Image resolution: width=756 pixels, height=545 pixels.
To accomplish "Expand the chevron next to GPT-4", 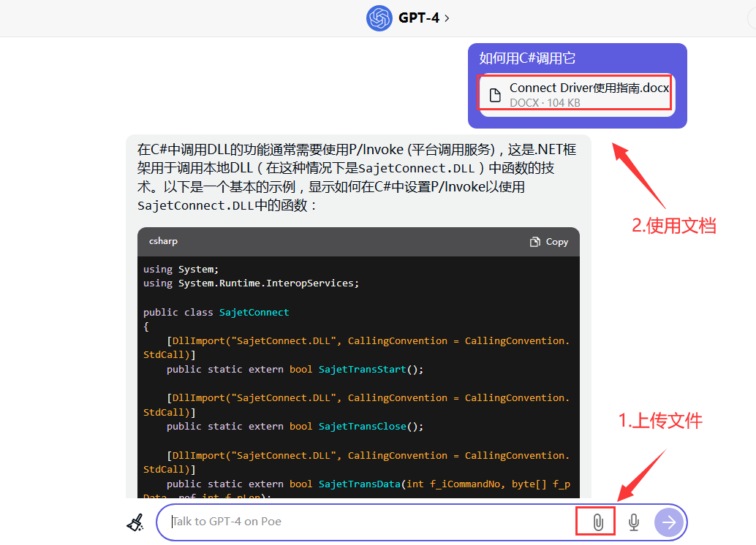I will [x=447, y=18].
